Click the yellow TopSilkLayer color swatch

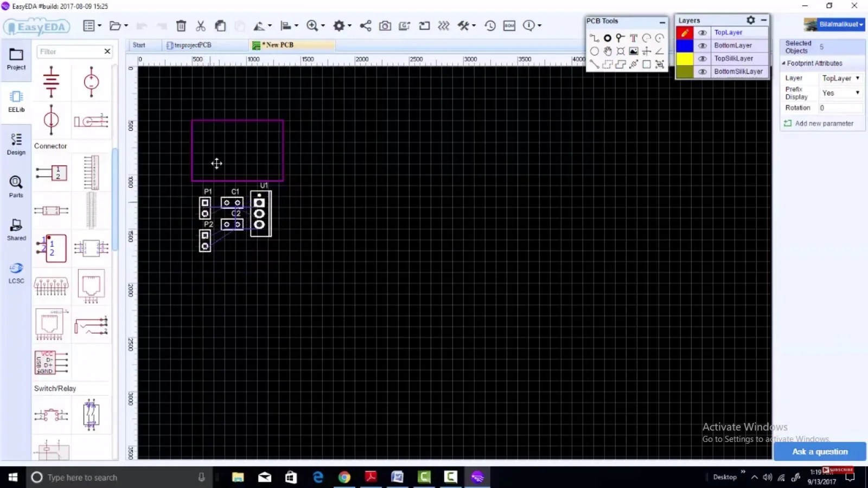(685, 59)
